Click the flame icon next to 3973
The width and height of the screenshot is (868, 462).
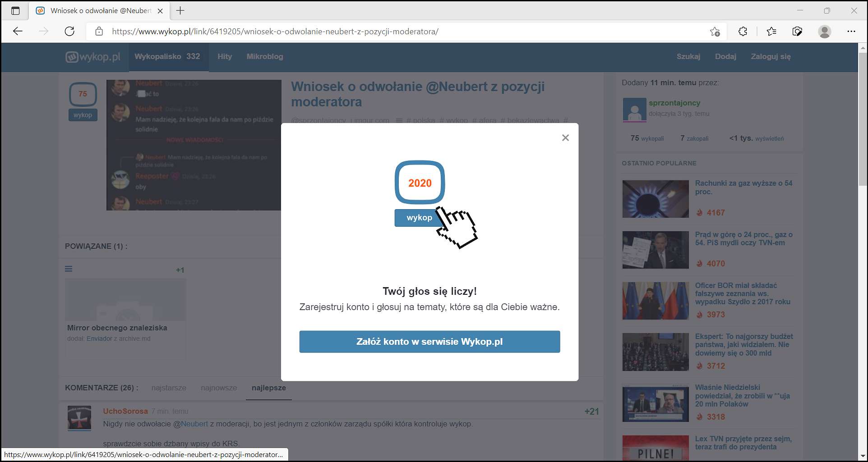[699, 315]
